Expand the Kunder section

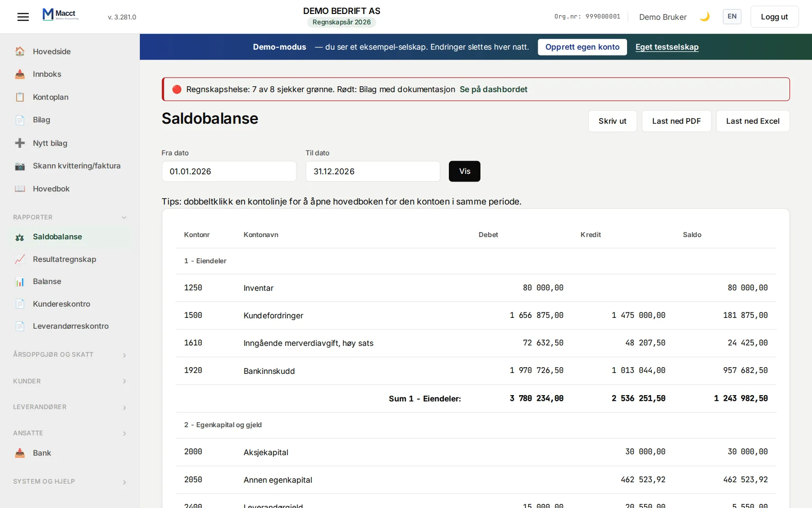click(70, 381)
